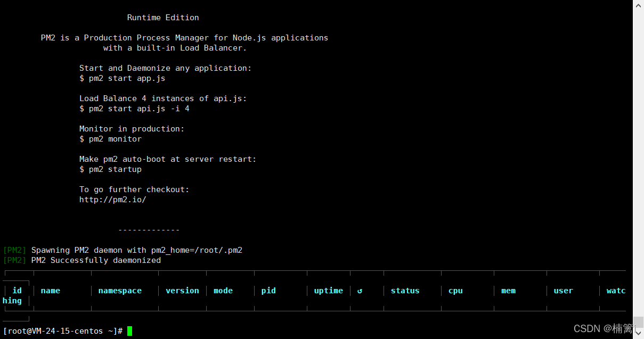Image resolution: width=644 pixels, height=339 pixels.
Task: Click the restart count symbol column header
Action: point(360,291)
